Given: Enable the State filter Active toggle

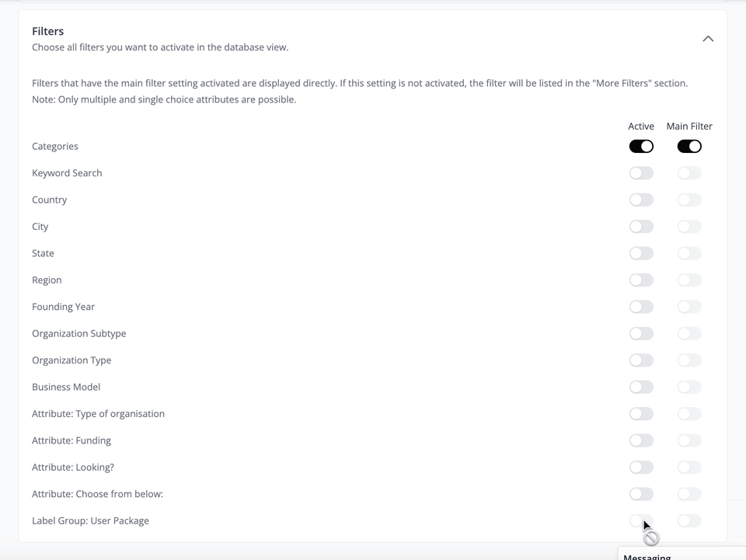Looking at the screenshot, I should point(641,254).
